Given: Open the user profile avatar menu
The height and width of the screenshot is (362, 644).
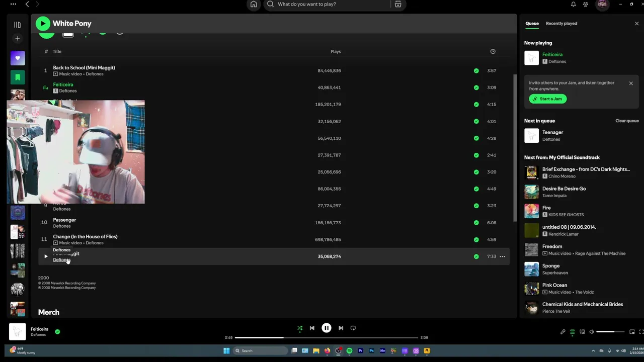Looking at the screenshot, I should [x=602, y=4].
